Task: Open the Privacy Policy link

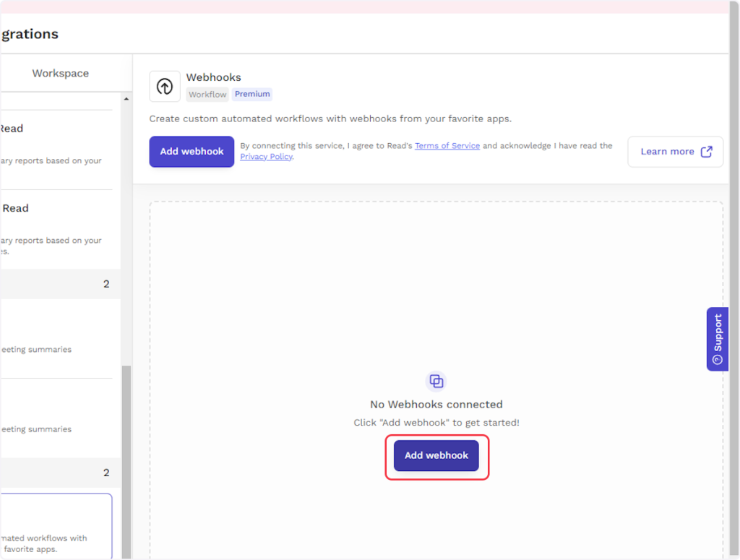Action: tap(266, 157)
